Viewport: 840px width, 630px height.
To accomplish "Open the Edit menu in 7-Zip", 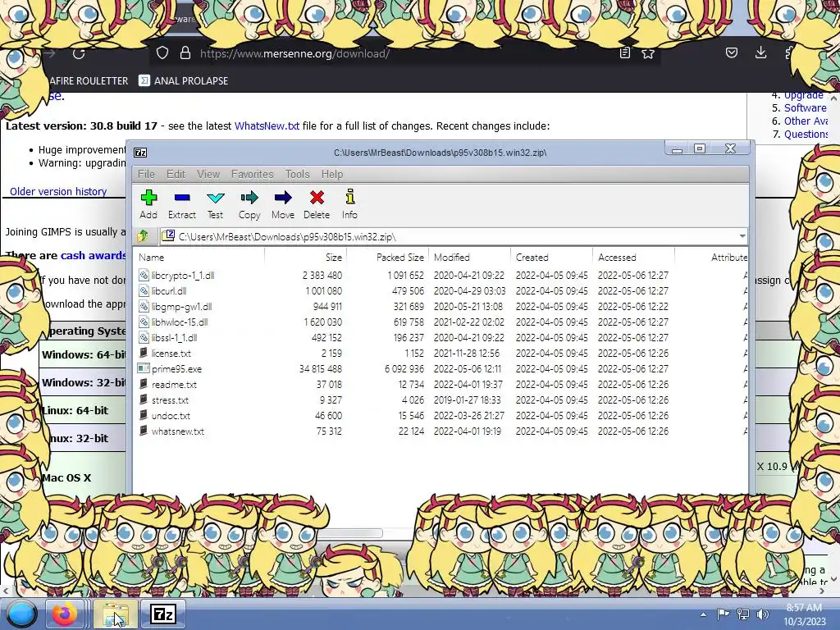I will click(176, 174).
